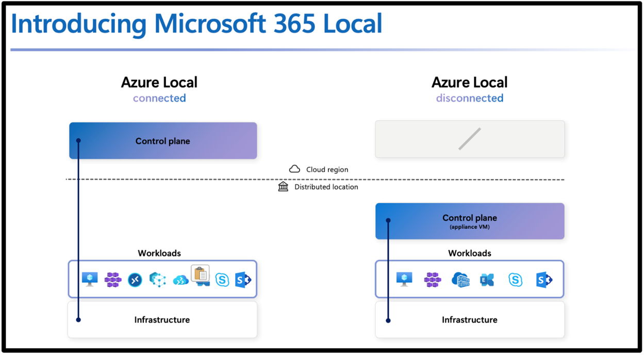This screenshot has height=355, width=644.
Task: Click the grayed-out empty control plane box
Action: [x=470, y=139]
